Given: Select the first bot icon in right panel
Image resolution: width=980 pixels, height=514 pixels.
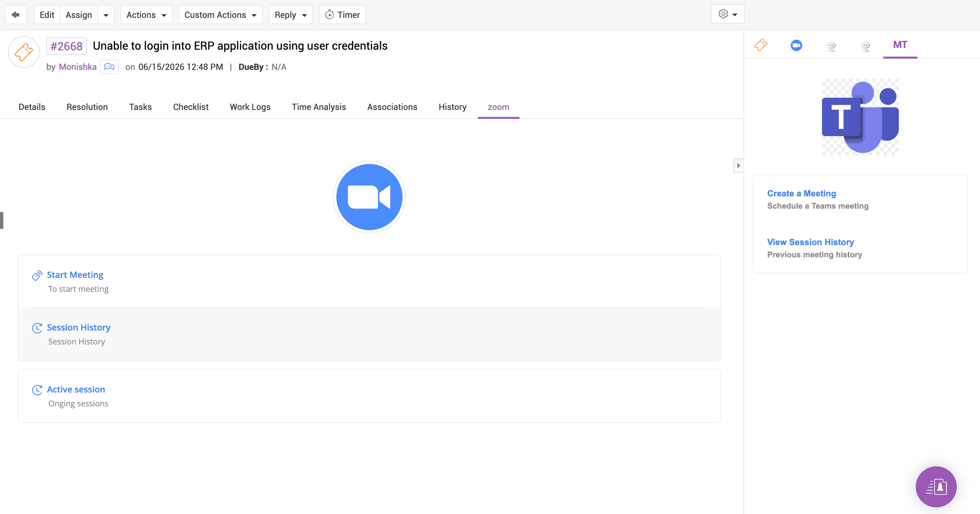Looking at the screenshot, I should click(x=831, y=46).
